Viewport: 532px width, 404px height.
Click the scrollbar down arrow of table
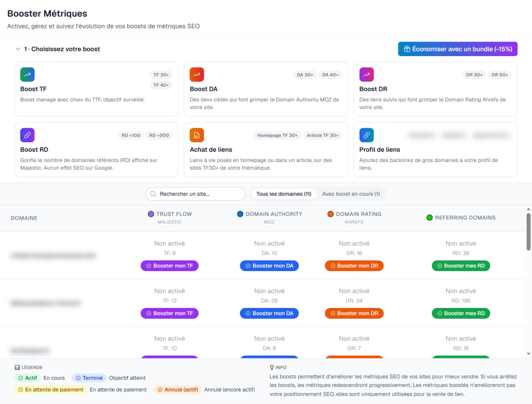point(528,354)
